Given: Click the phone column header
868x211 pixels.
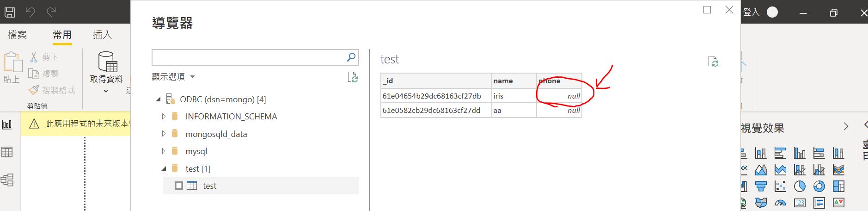Looking at the screenshot, I should pyautogui.click(x=559, y=81).
